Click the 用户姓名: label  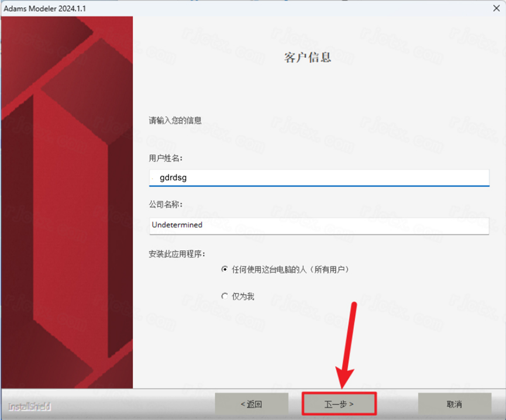166,158
